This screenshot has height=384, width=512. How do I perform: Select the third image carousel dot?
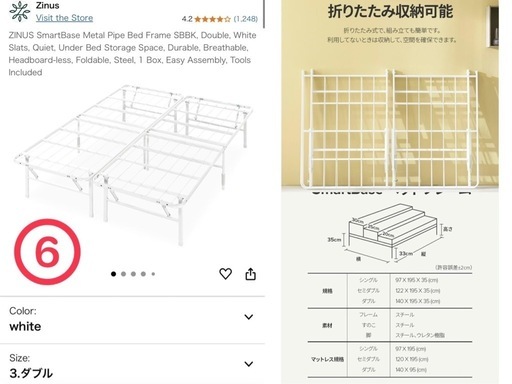click(x=133, y=274)
